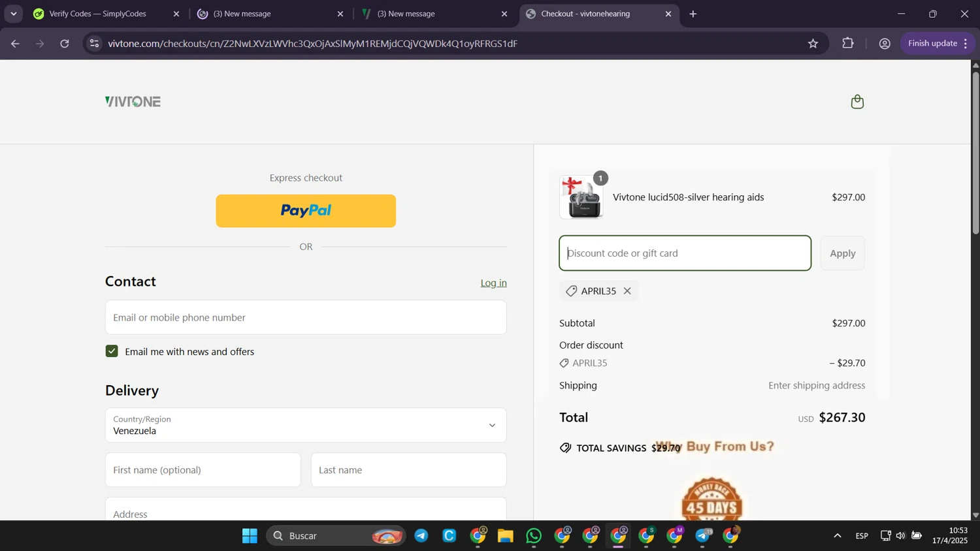Click the Address field
980x551 pixels.
(x=306, y=509)
